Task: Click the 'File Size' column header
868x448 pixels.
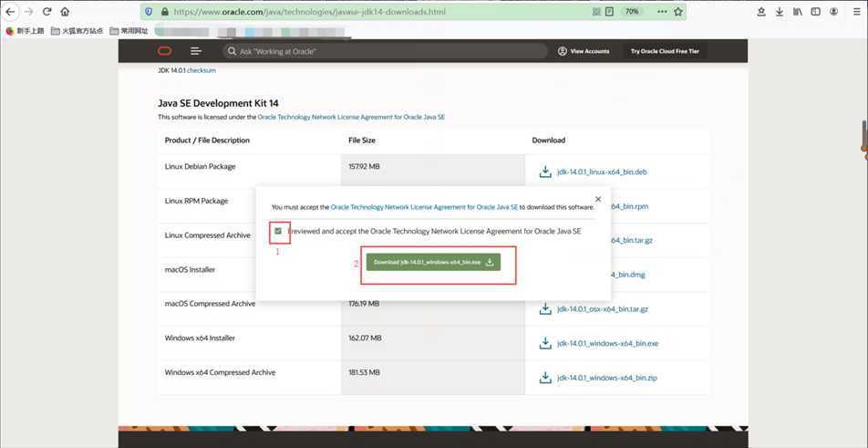Action: click(361, 141)
